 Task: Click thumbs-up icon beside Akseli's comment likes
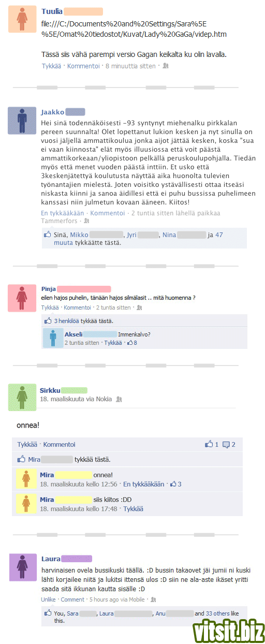[x=130, y=343]
